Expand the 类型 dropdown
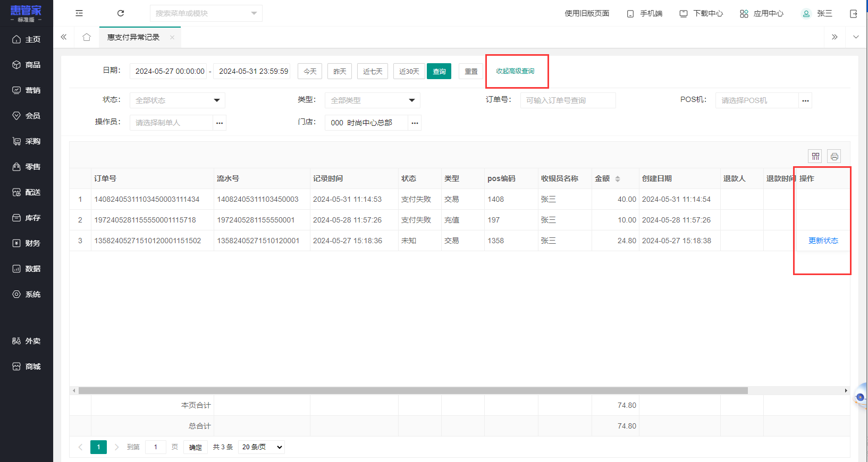Image resolution: width=868 pixels, height=462 pixels. tap(373, 100)
